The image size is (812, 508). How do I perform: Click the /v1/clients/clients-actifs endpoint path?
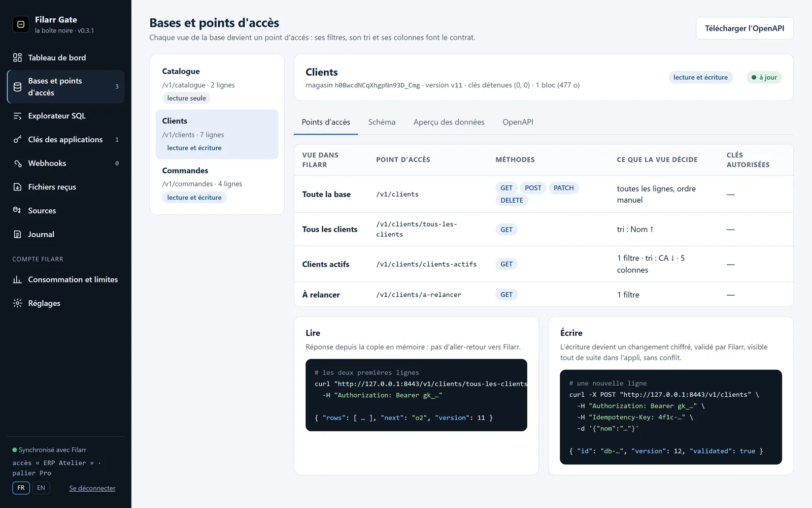tap(426, 264)
